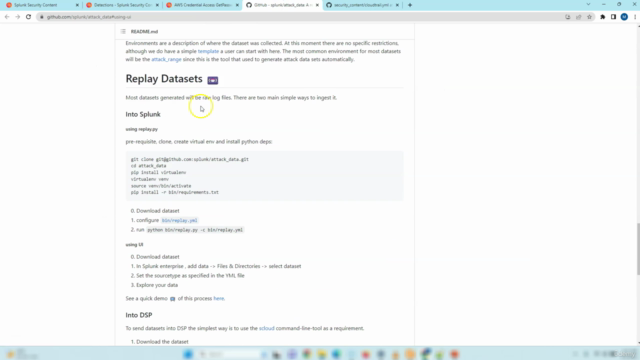Open the quick demo 'here' link

pos(219,299)
